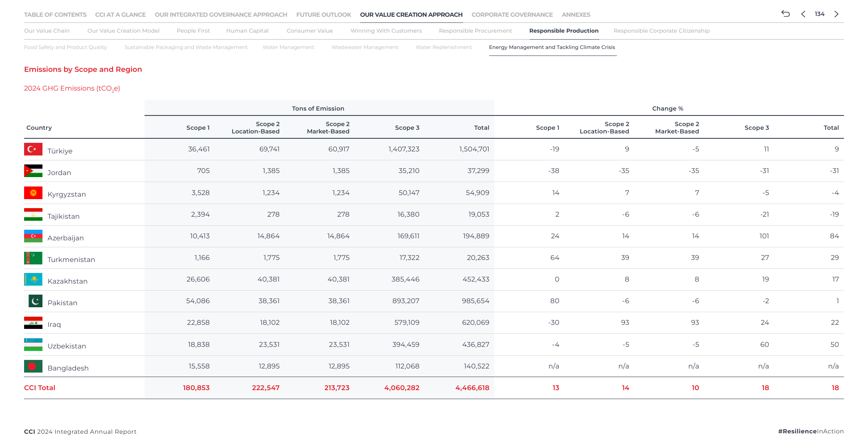This screenshot has height=446, width=868.
Task: Open the Corporate Governance section
Action: coord(512,15)
